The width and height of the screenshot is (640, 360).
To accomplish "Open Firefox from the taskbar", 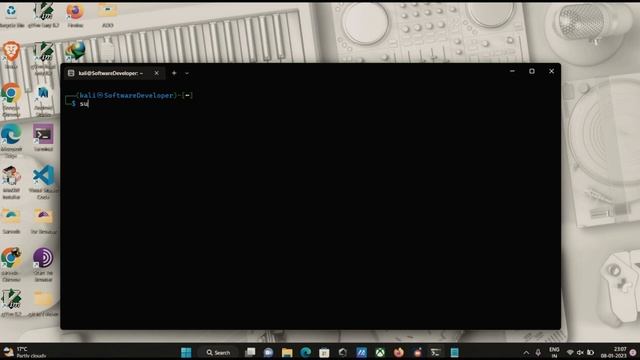I will 399,352.
